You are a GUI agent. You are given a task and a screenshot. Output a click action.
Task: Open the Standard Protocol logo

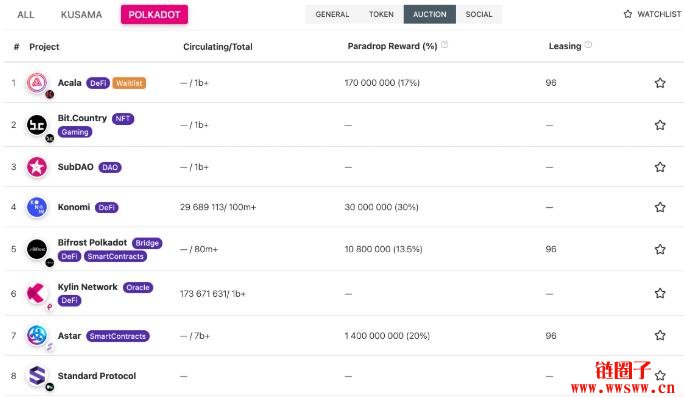point(37,375)
